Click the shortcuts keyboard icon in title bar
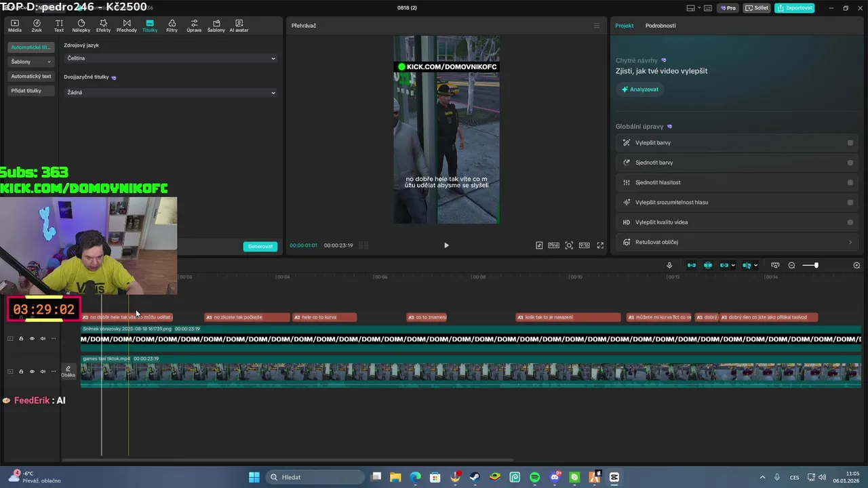Screen dimensions: 868x488 click(709, 8)
